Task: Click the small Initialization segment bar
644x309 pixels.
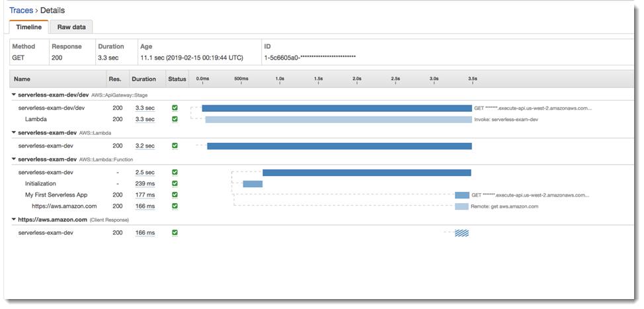Action: click(x=253, y=184)
